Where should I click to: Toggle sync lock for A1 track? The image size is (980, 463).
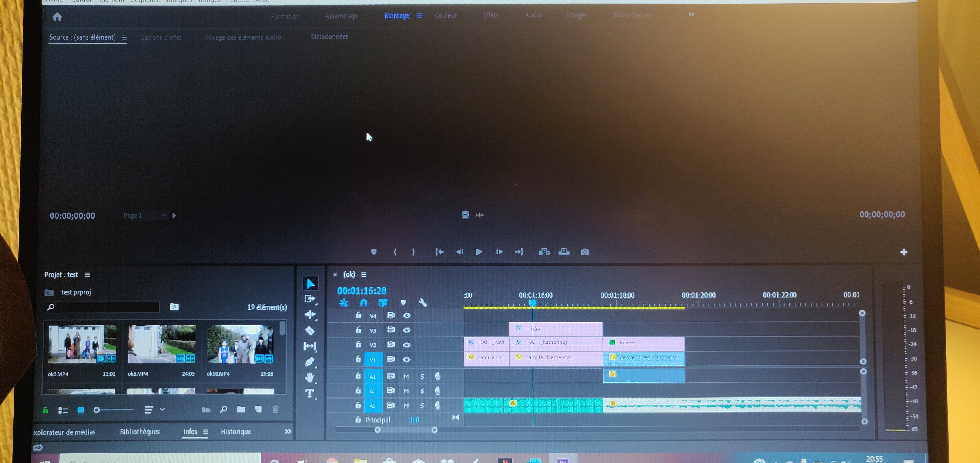click(x=391, y=376)
